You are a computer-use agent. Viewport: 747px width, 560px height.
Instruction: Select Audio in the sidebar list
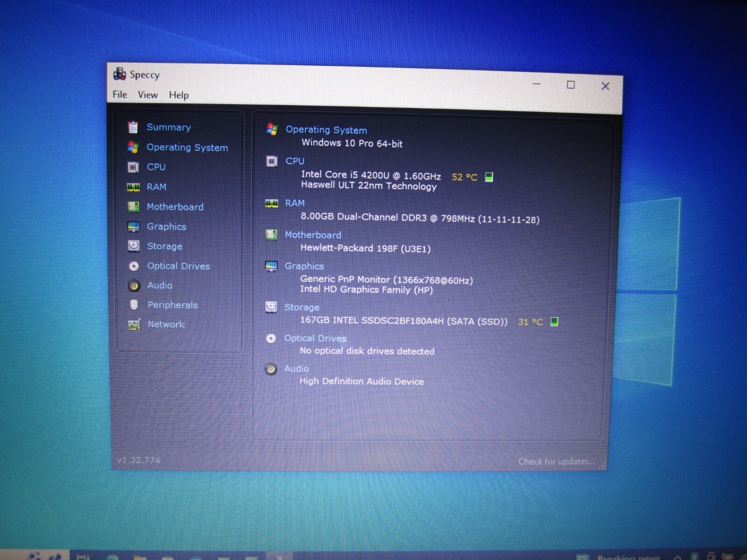point(160,285)
